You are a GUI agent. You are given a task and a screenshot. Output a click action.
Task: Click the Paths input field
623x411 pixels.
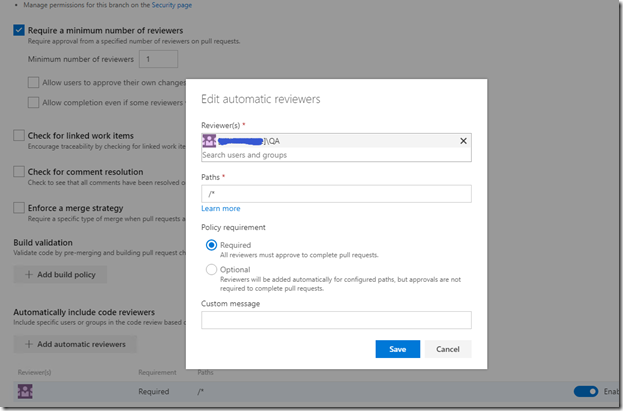click(x=336, y=194)
